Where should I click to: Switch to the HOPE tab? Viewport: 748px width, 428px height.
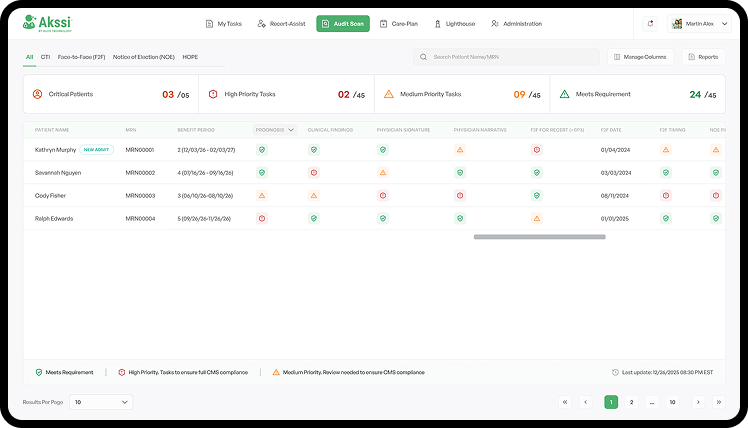tap(190, 57)
